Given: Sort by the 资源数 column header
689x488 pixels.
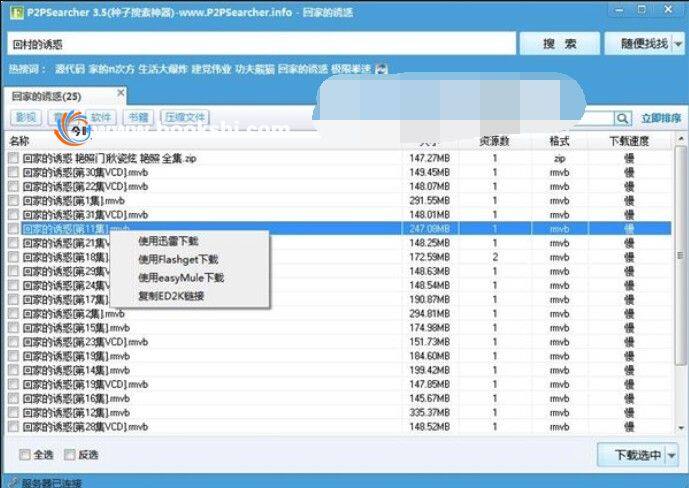Looking at the screenshot, I should [x=493, y=141].
